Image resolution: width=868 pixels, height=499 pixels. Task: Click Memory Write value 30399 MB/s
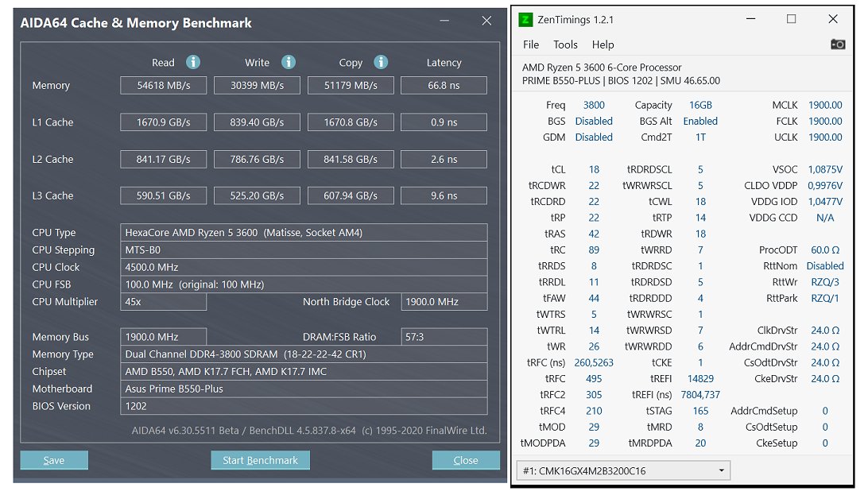coord(257,85)
